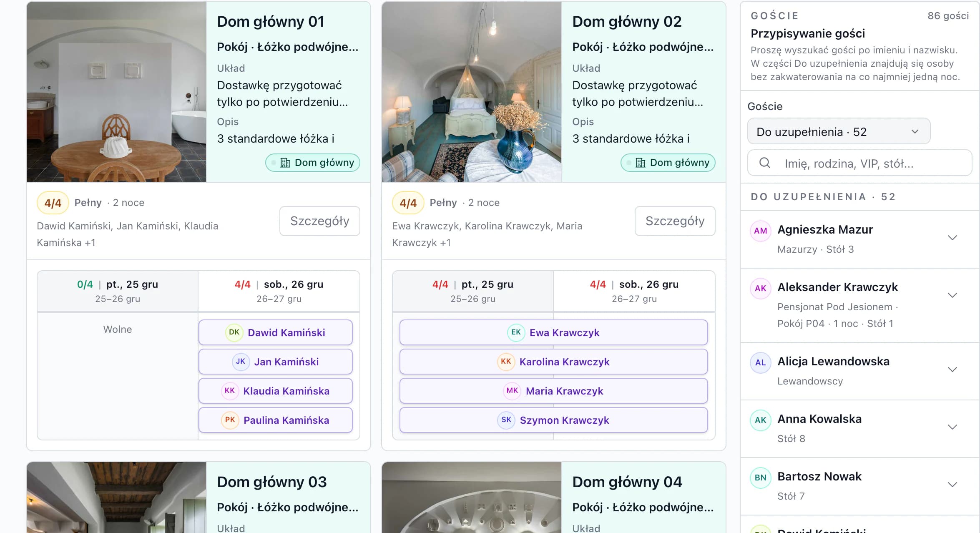Click the DK avatar beside Dawid Kamiński
This screenshot has width=980, height=533.
234,332
